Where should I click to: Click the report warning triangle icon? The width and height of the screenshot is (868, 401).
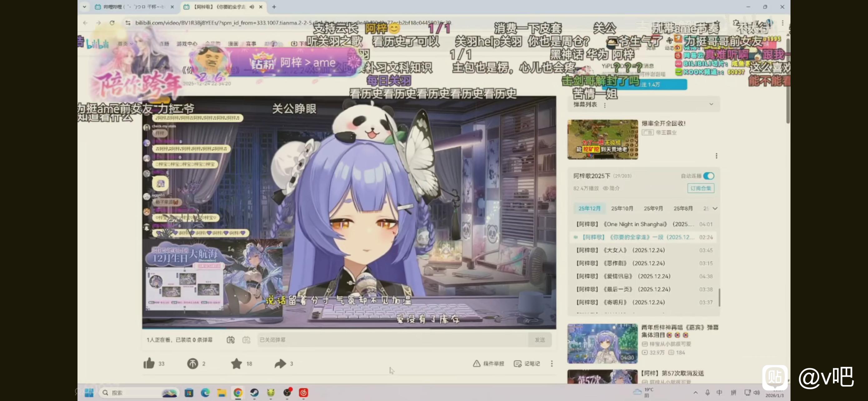click(x=476, y=363)
